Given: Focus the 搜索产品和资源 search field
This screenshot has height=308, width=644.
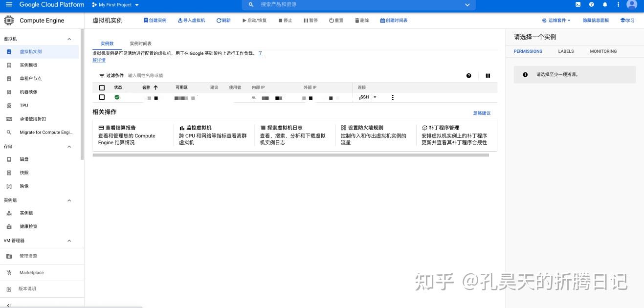Looking at the screenshot, I should coord(359,4).
